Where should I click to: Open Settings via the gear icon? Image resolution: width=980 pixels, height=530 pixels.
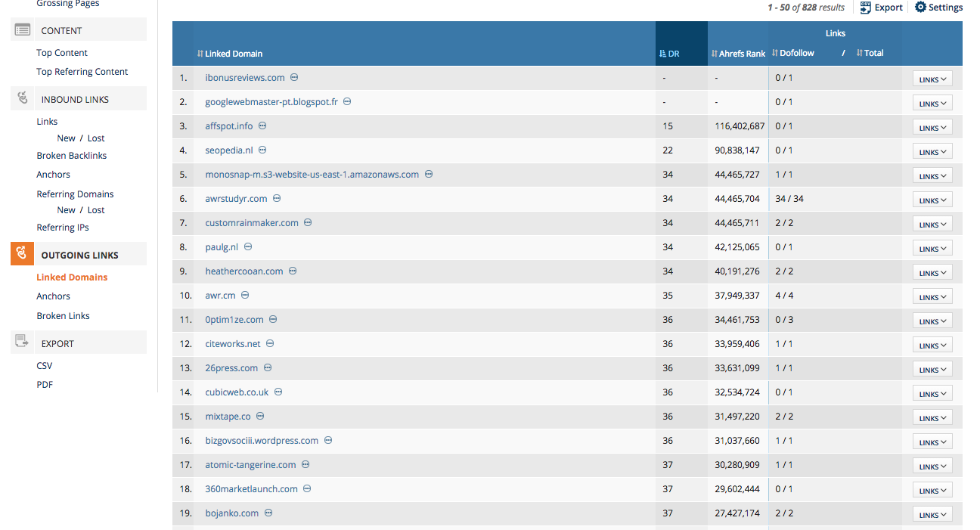coord(920,8)
